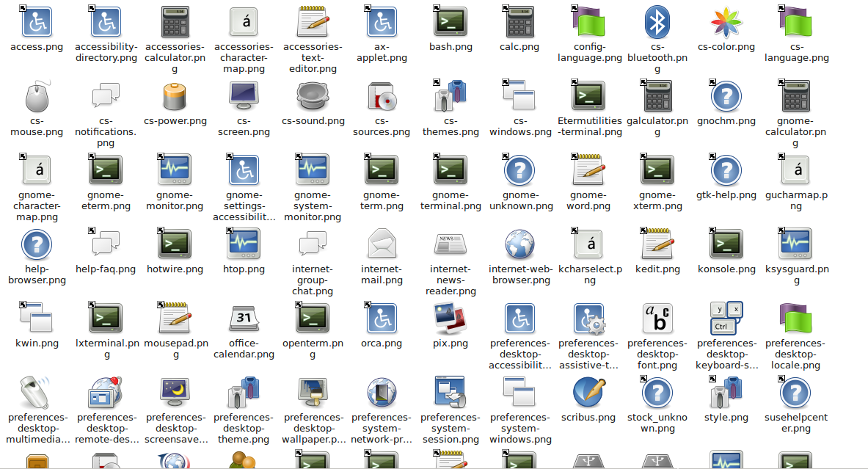The image size is (868, 469).
Task: Open the preferences-desktop-keyboard-s file
Action: pyautogui.click(x=726, y=319)
